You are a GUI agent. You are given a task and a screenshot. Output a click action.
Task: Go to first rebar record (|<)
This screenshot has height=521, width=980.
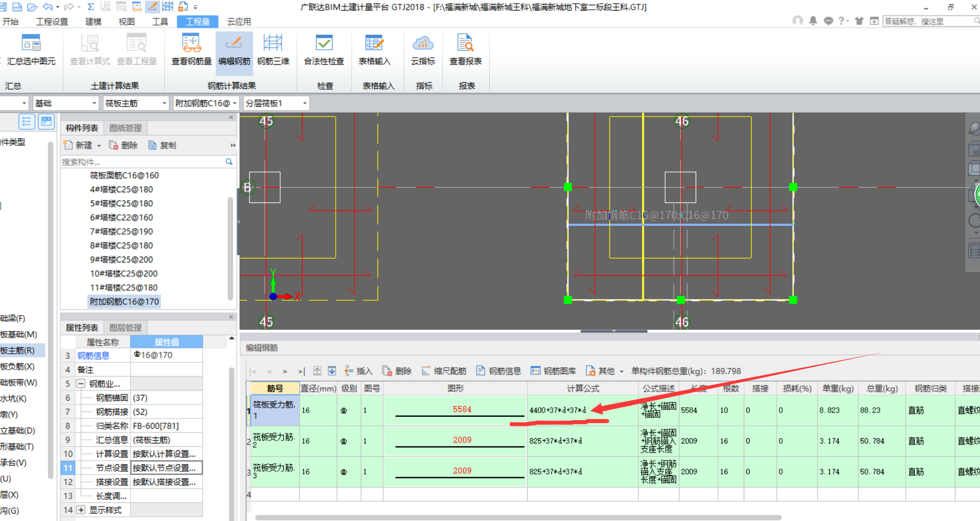[254, 371]
